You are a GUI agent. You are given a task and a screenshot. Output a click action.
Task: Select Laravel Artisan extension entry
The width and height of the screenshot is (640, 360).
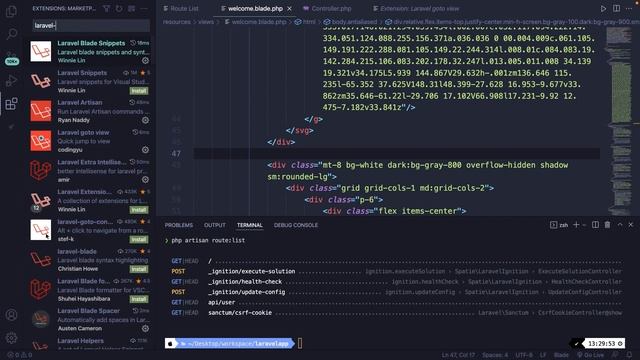(x=90, y=111)
